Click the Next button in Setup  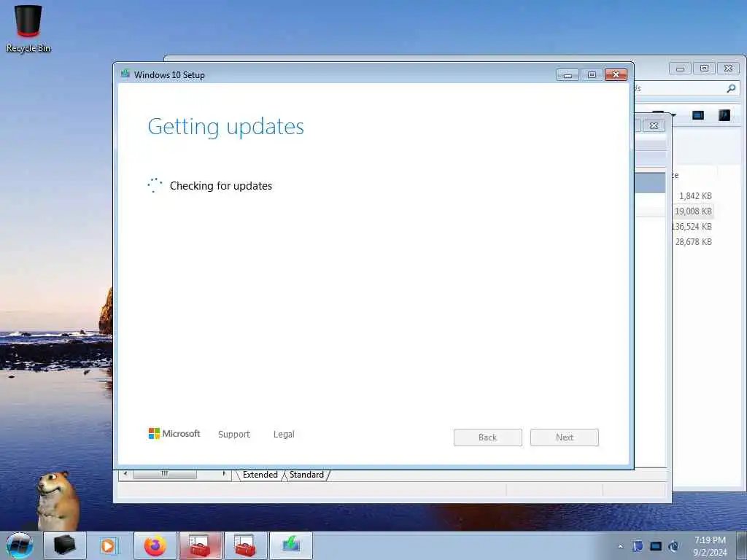pyautogui.click(x=564, y=437)
